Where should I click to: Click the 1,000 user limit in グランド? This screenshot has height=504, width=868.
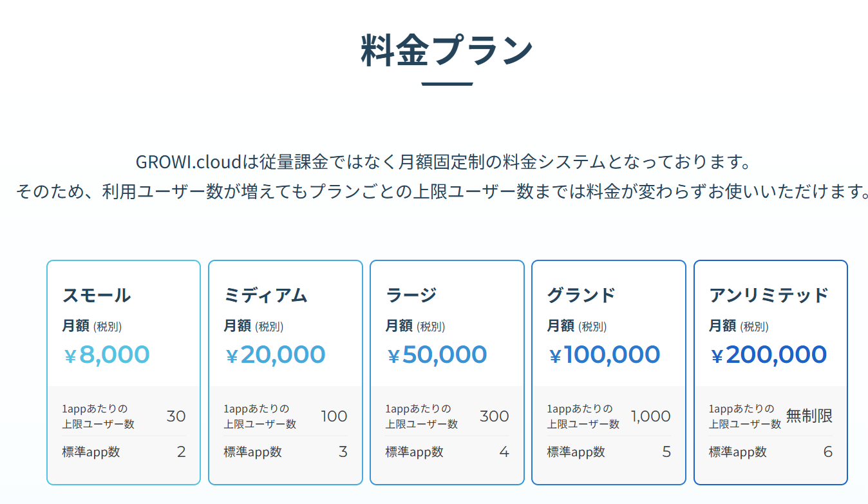pyautogui.click(x=651, y=416)
